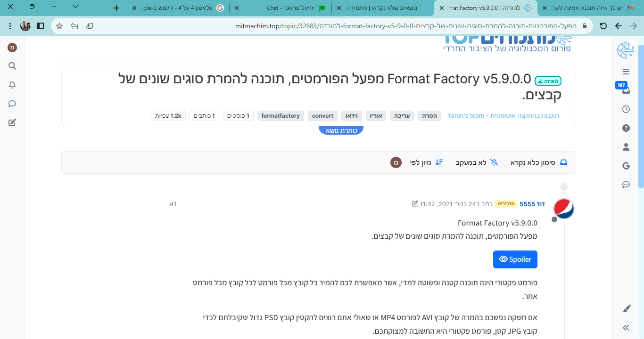Open category link תוכנות בהתקנה אוטומטית - Yaron's team
The height and width of the screenshot is (339, 644).
pyautogui.click(x=503, y=115)
